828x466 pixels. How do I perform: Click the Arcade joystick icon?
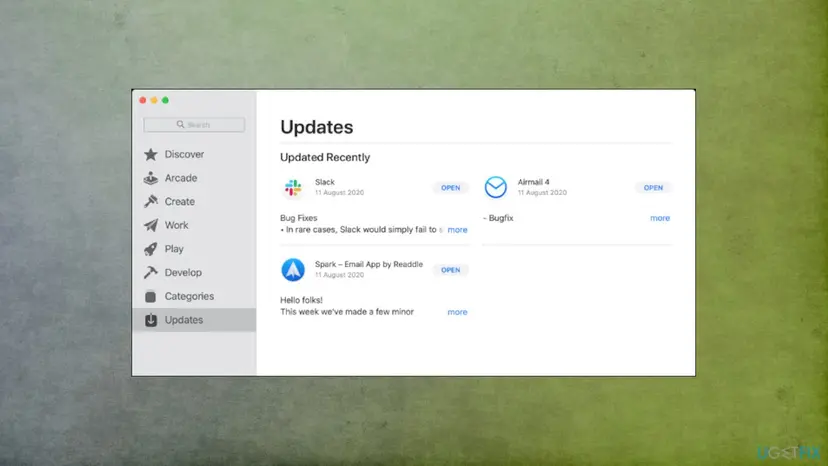[150, 178]
